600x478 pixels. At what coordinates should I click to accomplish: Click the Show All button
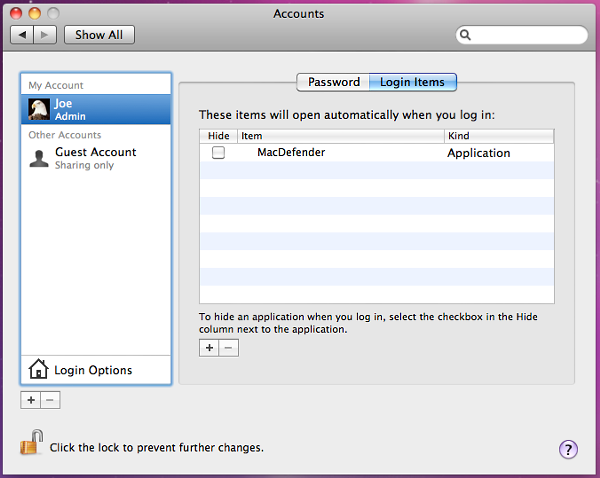click(x=99, y=35)
